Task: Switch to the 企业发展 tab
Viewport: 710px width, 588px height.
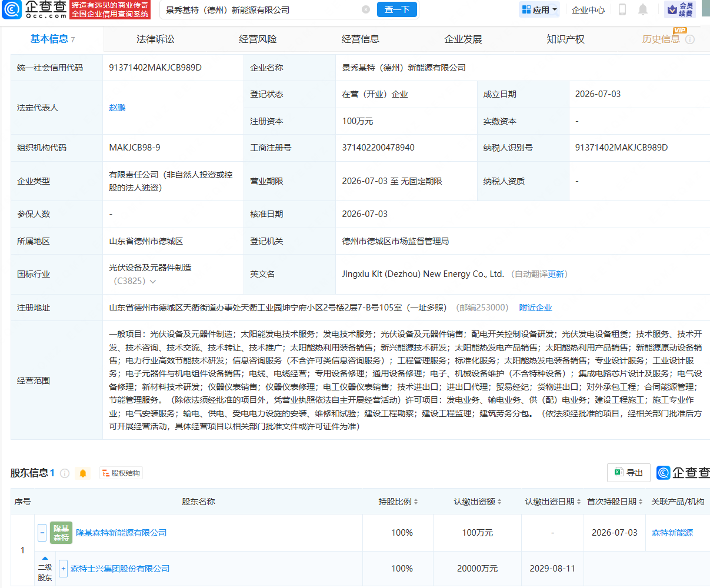Action: click(463, 39)
